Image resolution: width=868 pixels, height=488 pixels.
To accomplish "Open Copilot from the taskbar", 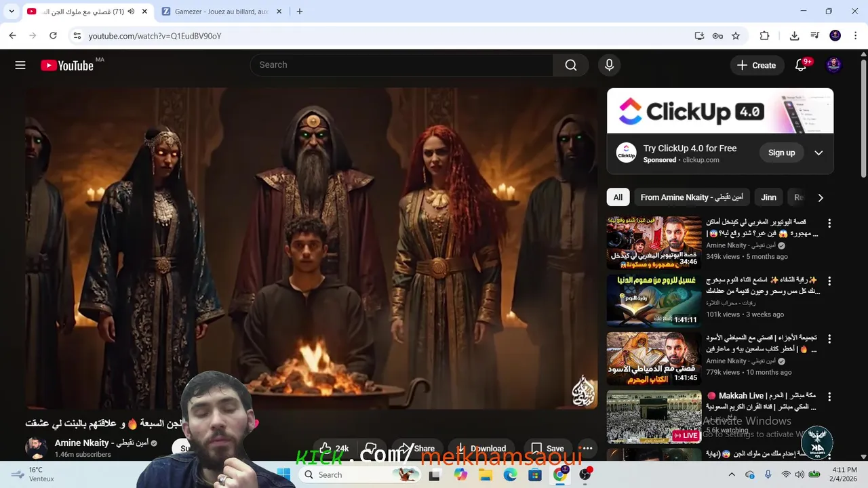I will click(x=460, y=474).
